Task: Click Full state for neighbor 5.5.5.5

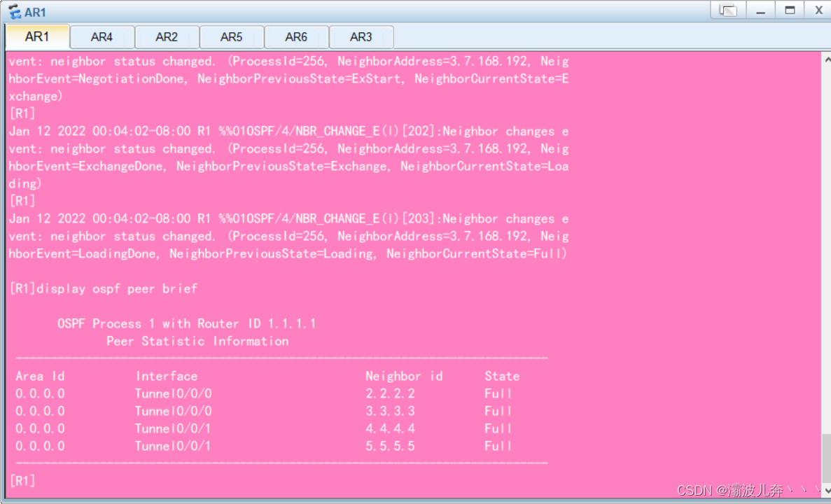Action: click(x=498, y=446)
